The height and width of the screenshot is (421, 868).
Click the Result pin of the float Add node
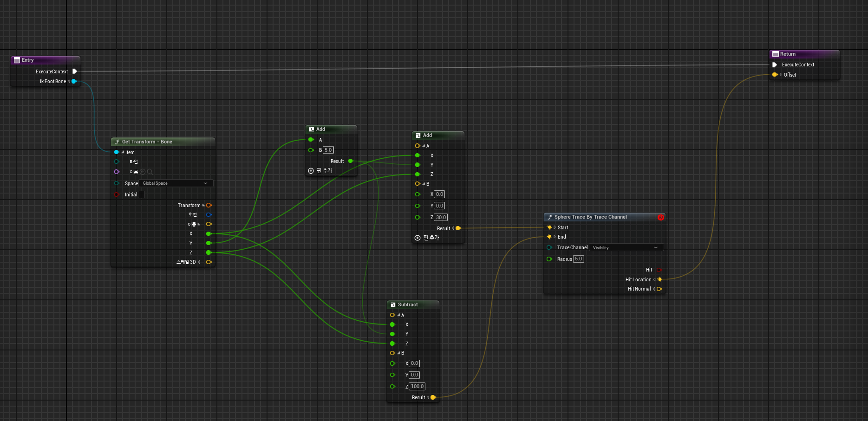click(x=351, y=161)
